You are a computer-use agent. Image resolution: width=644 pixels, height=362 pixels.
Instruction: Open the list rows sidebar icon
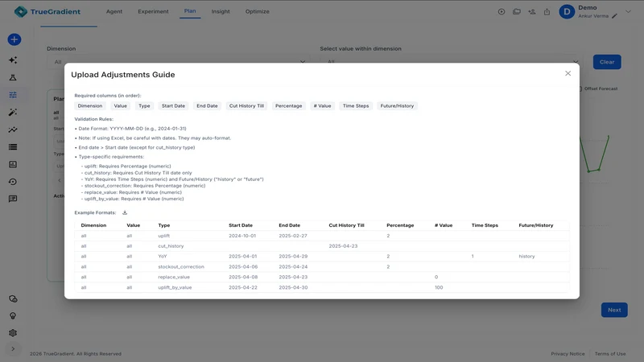pyautogui.click(x=13, y=147)
